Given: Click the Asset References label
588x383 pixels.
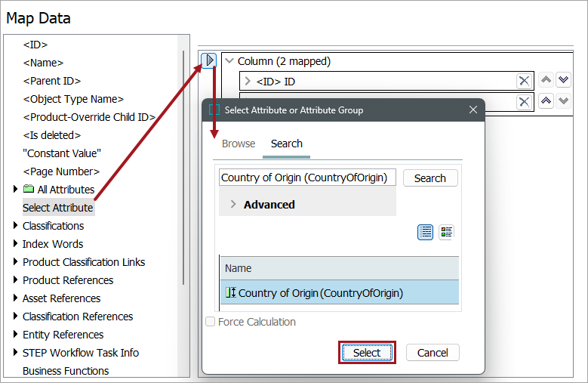Looking at the screenshot, I should (61, 298).
